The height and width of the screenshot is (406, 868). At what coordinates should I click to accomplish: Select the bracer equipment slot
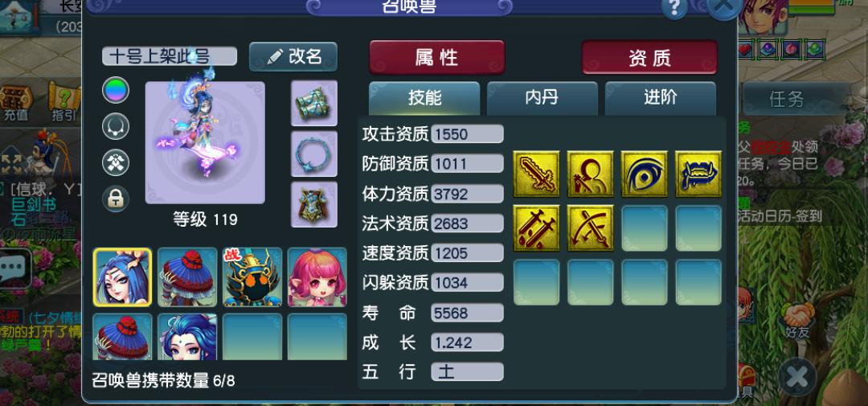[314, 103]
